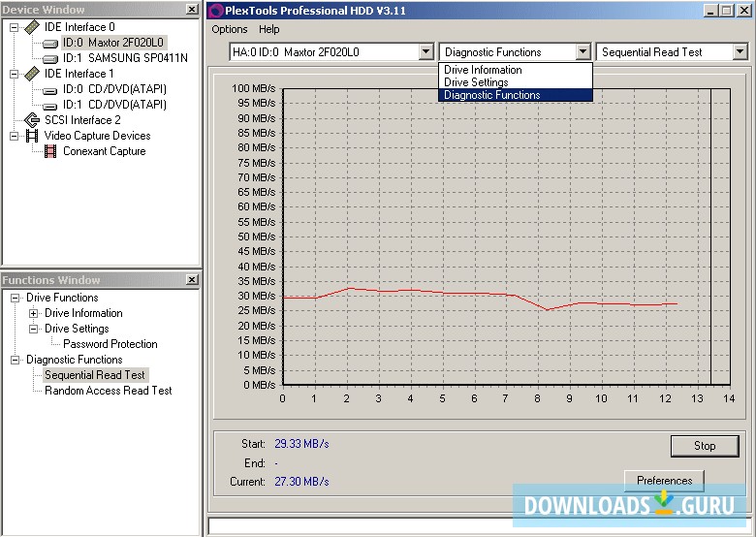The width and height of the screenshot is (756, 537).
Task: Collapse the Video Capture Devices node
Action: tap(15, 136)
